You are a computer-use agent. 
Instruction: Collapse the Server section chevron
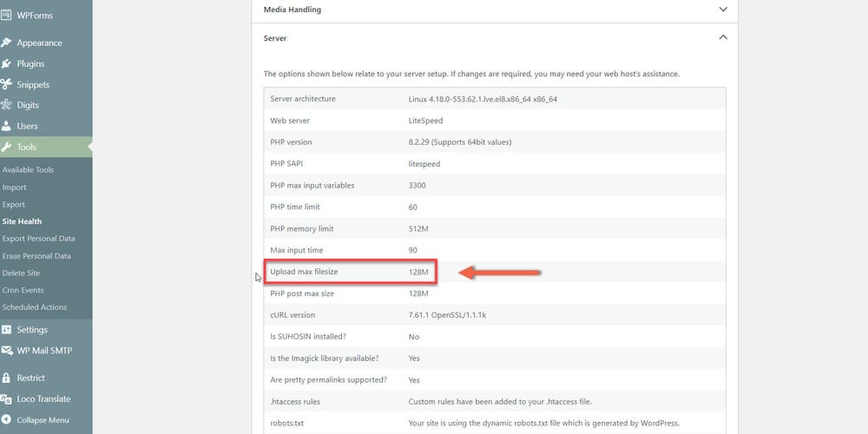(722, 38)
